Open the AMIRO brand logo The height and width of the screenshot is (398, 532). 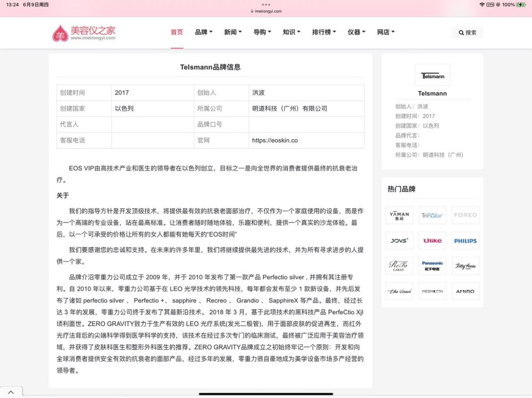[465, 291]
